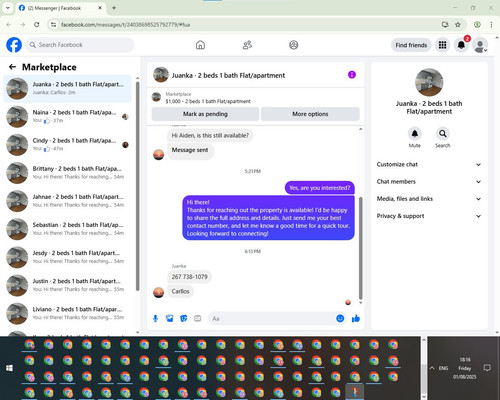Click the Facebook logo icon

[x=14, y=45]
